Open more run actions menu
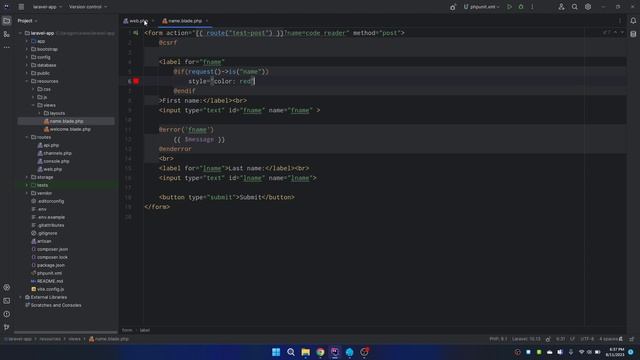The height and width of the screenshot is (360, 640). (x=532, y=7)
